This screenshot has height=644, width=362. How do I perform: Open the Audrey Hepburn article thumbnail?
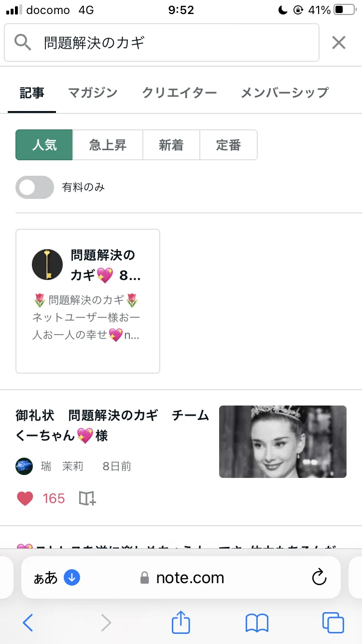(283, 442)
